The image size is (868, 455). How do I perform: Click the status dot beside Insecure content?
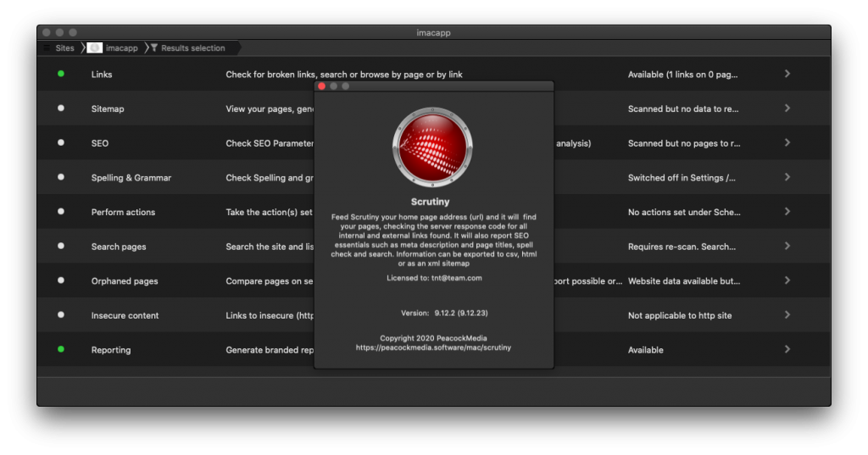(x=61, y=314)
